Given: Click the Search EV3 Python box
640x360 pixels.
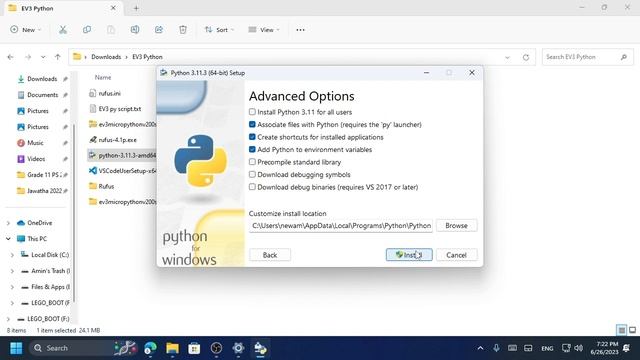Looking at the screenshot, I should coord(588,57).
